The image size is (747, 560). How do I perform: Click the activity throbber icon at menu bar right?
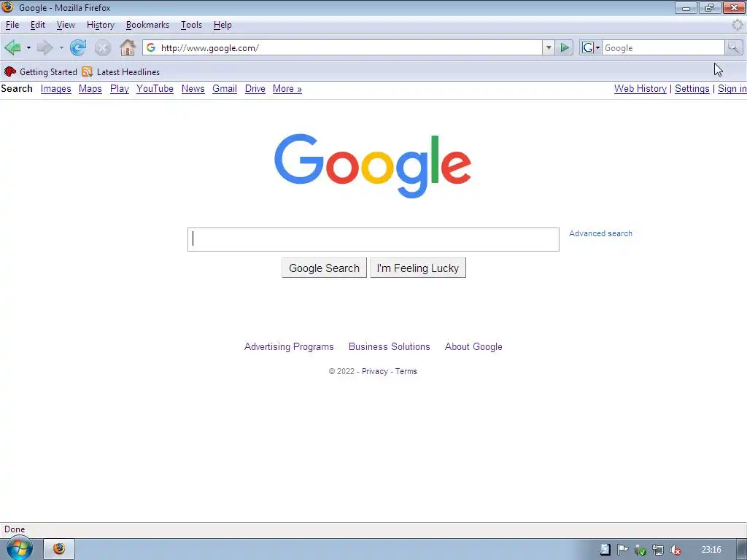(738, 25)
